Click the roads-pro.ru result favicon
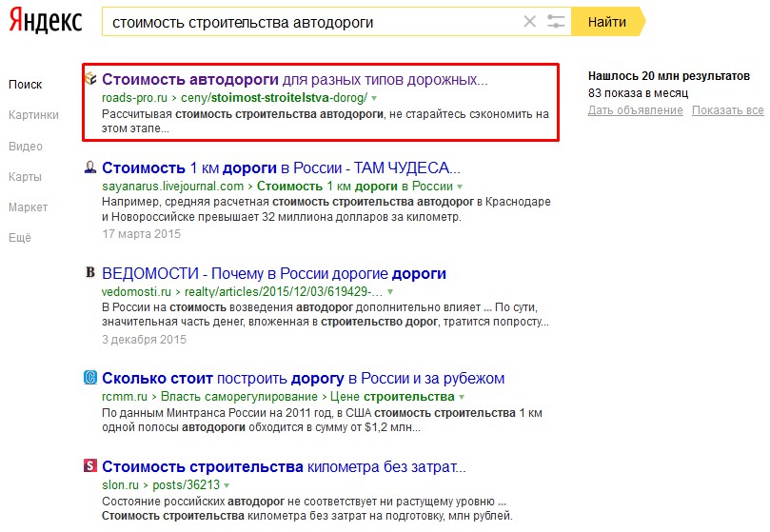The width and height of the screenshot is (770, 532). (x=90, y=79)
